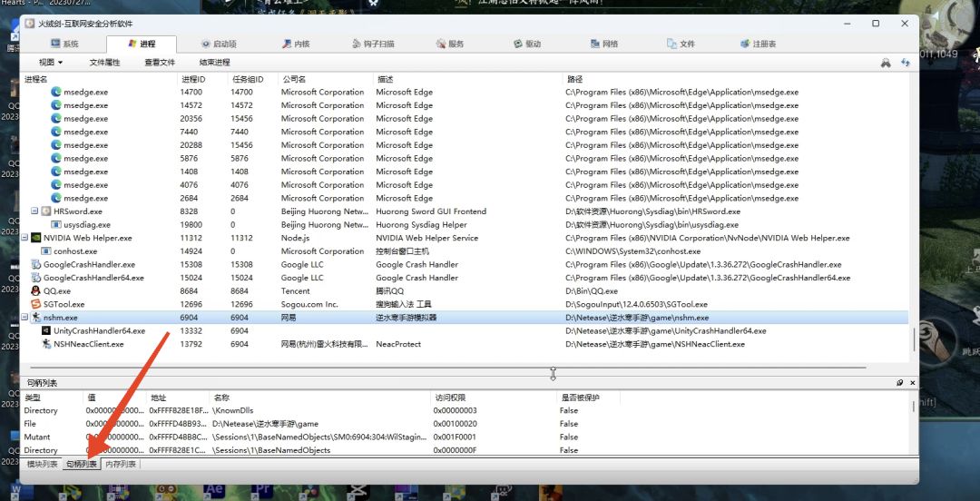Click the GoogleCrashHandler.exe icon

tap(36, 264)
